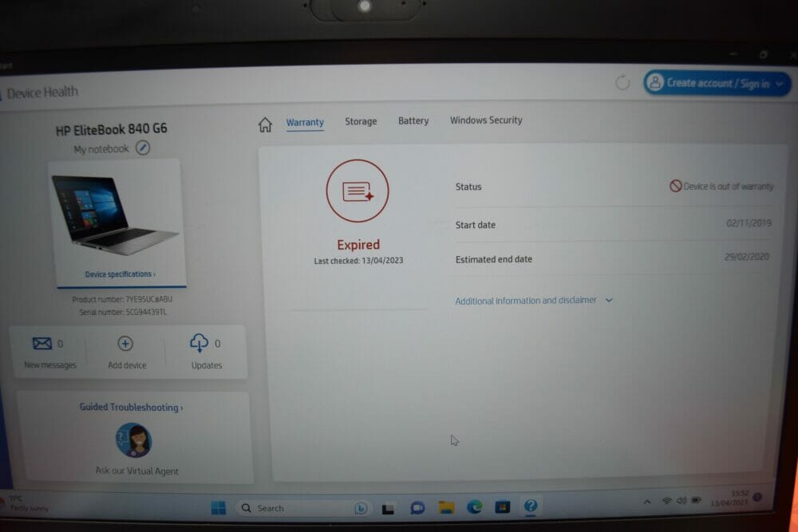Click the out of warranty prohibited icon
Screen dimensions: 798x532
click(x=675, y=186)
